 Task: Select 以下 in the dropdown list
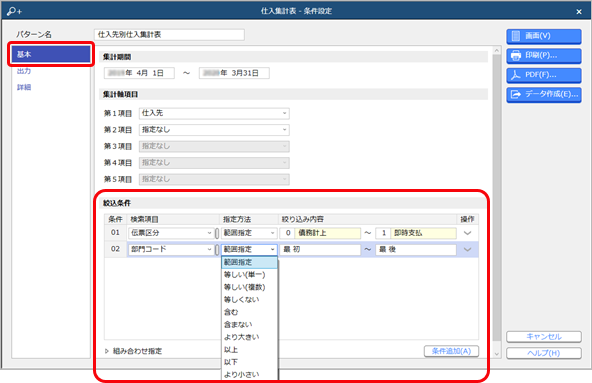pyautogui.click(x=249, y=362)
